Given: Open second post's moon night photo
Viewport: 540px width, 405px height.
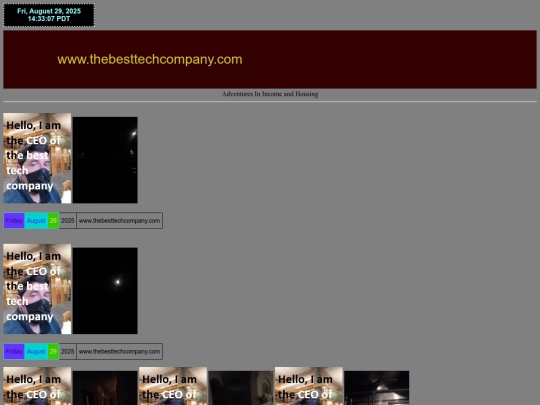Looking at the screenshot, I should click(x=105, y=291).
